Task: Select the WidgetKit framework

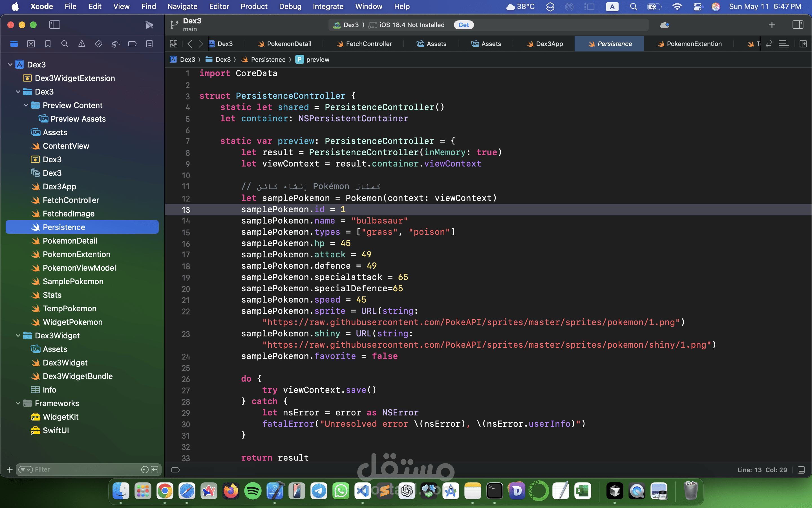Action: (x=55, y=417)
